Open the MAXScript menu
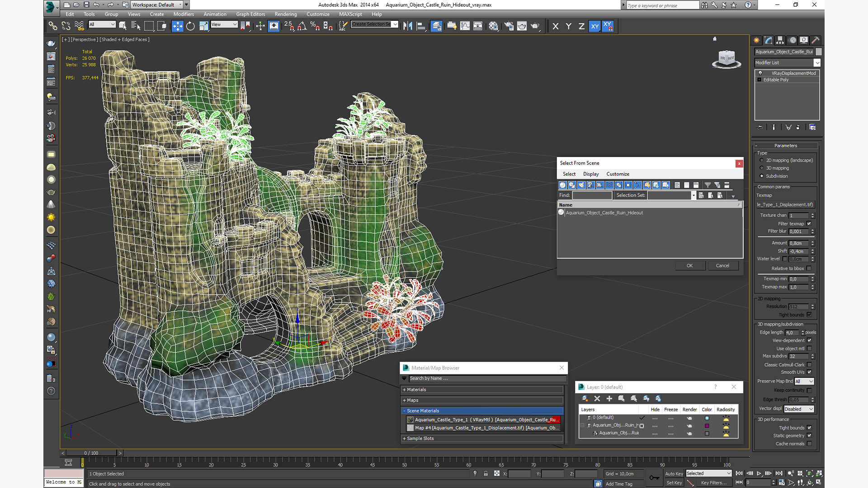 tap(350, 14)
